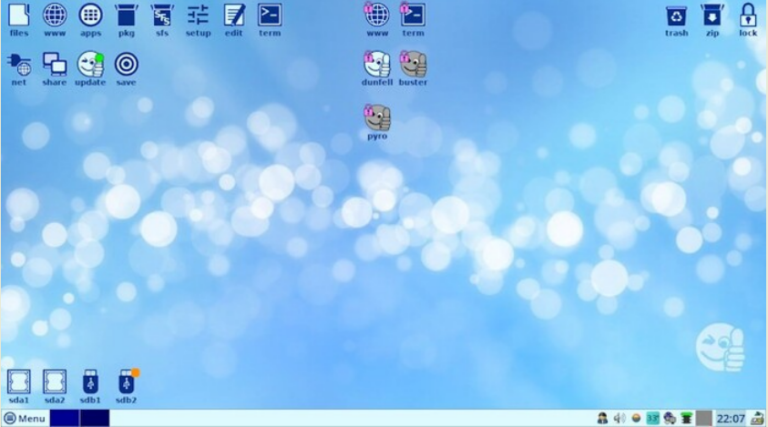Launch the apps desktop icon
Viewport: 768px width, 427px height.
[x=90, y=16]
